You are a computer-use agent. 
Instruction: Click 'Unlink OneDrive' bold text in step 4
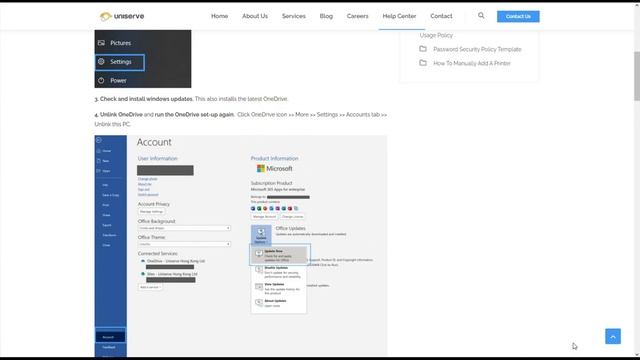tap(121, 115)
